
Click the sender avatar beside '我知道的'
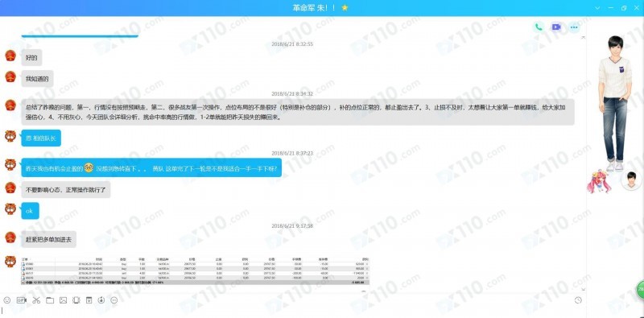(x=10, y=76)
